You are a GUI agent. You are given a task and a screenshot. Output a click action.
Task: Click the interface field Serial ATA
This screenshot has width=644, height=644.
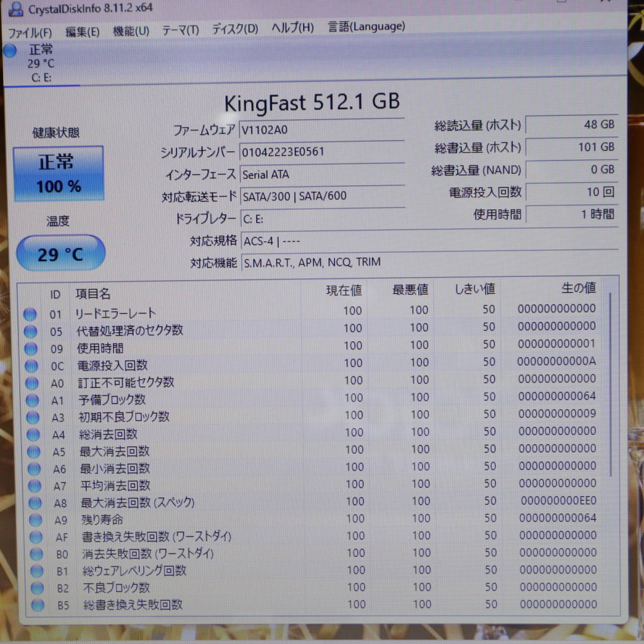[322, 174]
